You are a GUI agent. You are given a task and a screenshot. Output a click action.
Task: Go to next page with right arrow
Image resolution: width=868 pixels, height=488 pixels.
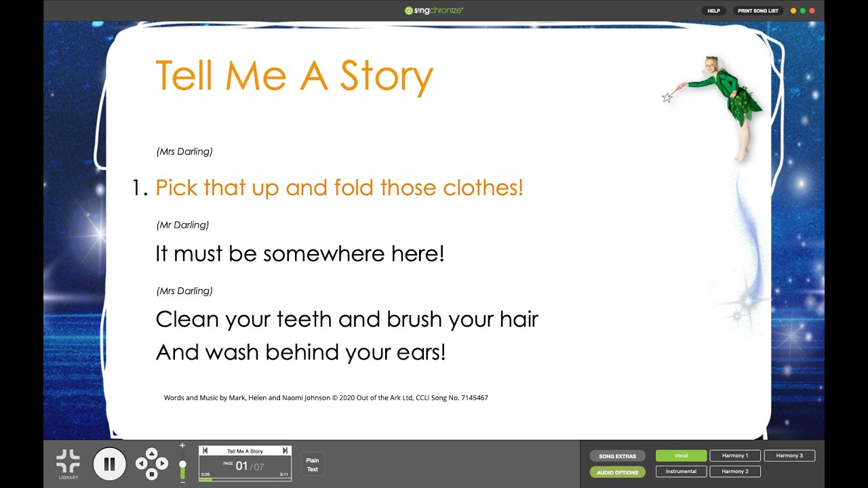163,464
